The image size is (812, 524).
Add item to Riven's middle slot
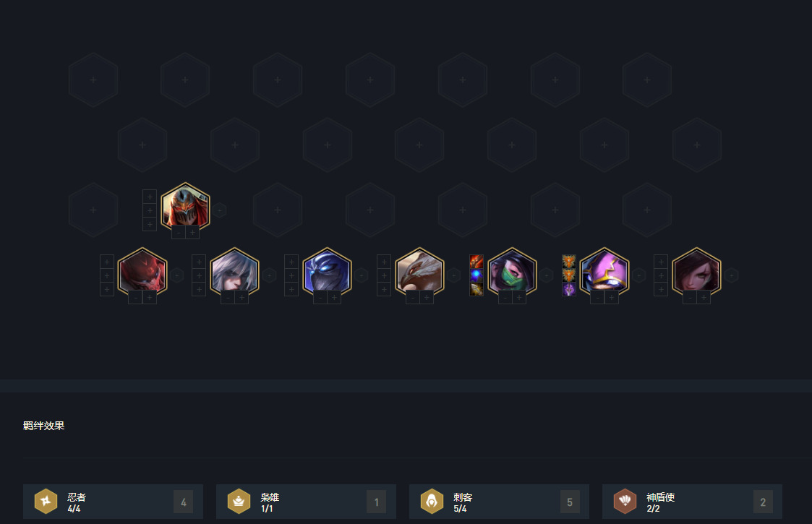pyautogui.click(x=199, y=275)
